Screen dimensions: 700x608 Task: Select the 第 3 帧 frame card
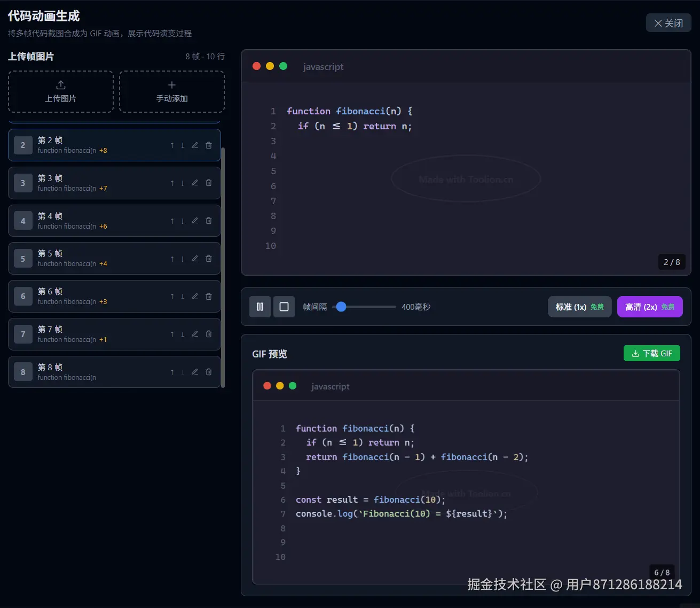coord(114,183)
